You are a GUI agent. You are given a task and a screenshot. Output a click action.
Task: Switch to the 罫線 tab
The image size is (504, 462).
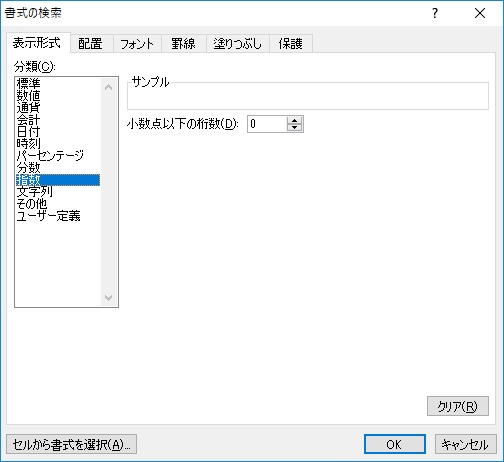pyautogui.click(x=183, y=44)
